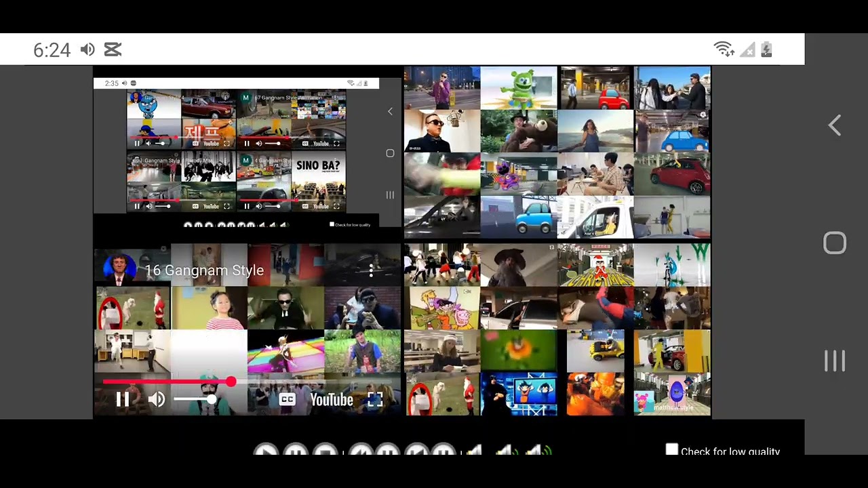Pause the "Gangnam Style 4 Parody" small video
Viewport: 868px width, 488px height.
click(137, 206)
